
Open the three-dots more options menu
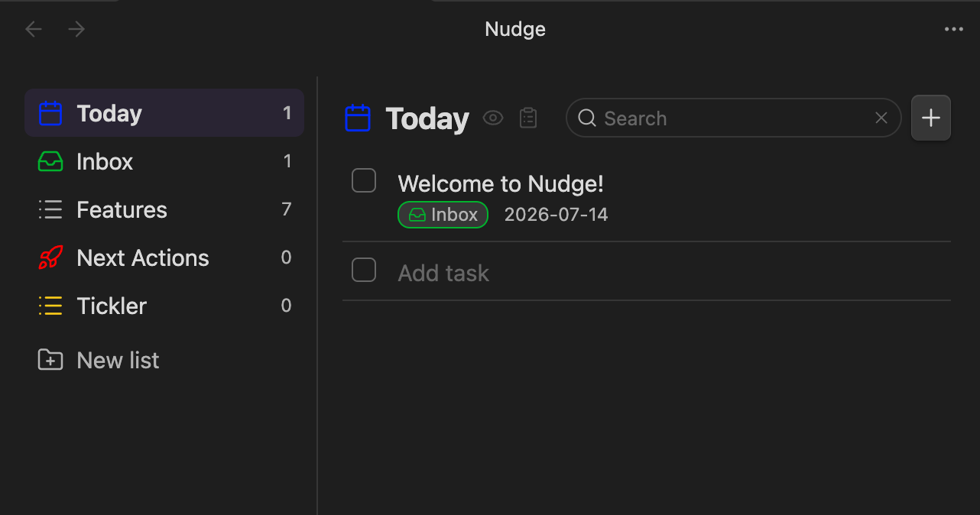pos(953,30)
